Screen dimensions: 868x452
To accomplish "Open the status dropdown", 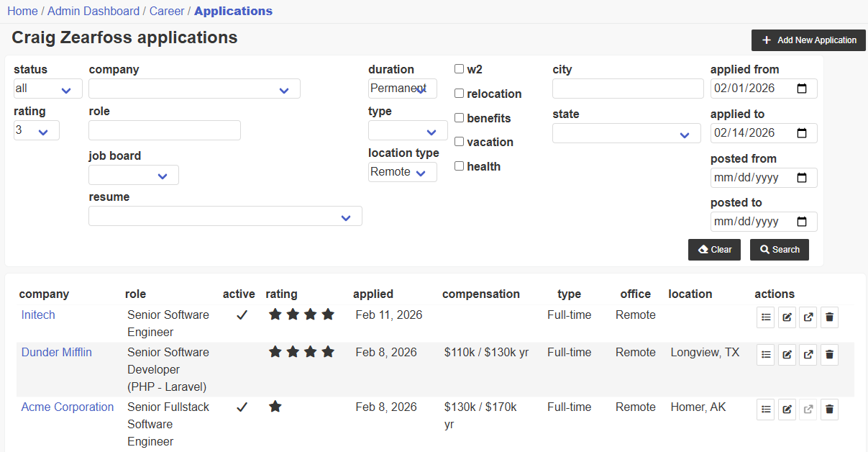I will (47, 88).
